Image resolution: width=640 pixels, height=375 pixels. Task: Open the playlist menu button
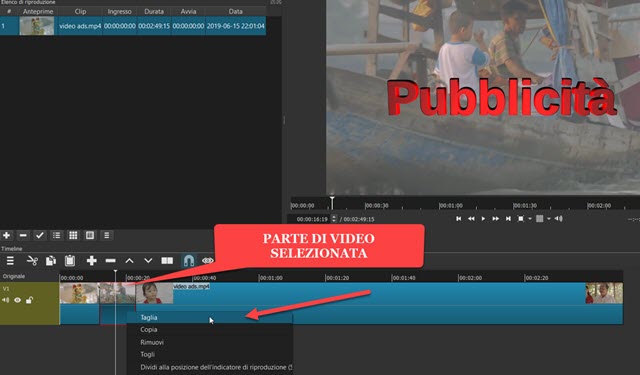(x=107, y=235)
